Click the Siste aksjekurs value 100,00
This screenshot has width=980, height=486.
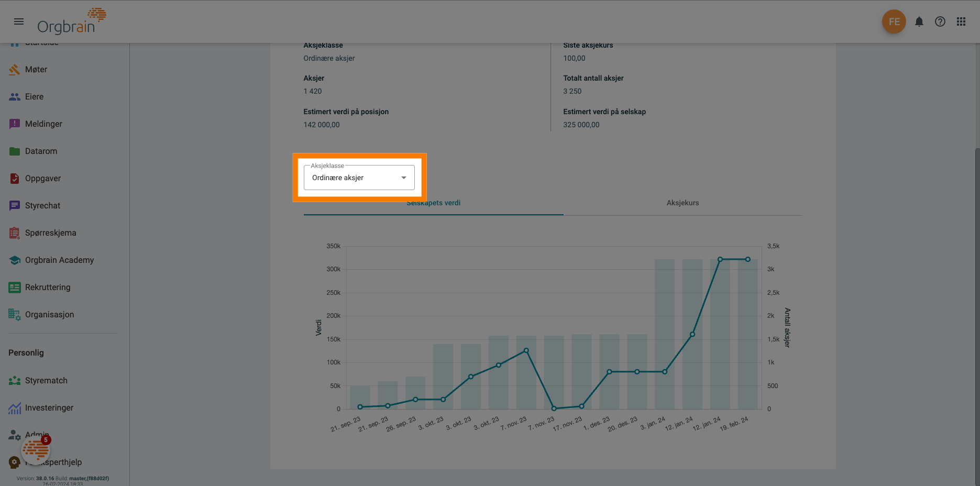[x=574, y=59]
